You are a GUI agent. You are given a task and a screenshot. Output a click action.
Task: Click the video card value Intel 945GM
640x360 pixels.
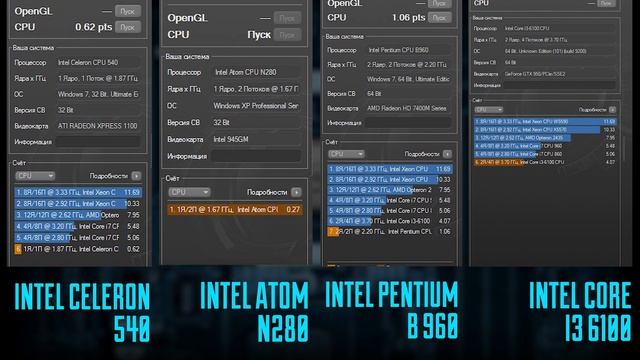(231, 139)
